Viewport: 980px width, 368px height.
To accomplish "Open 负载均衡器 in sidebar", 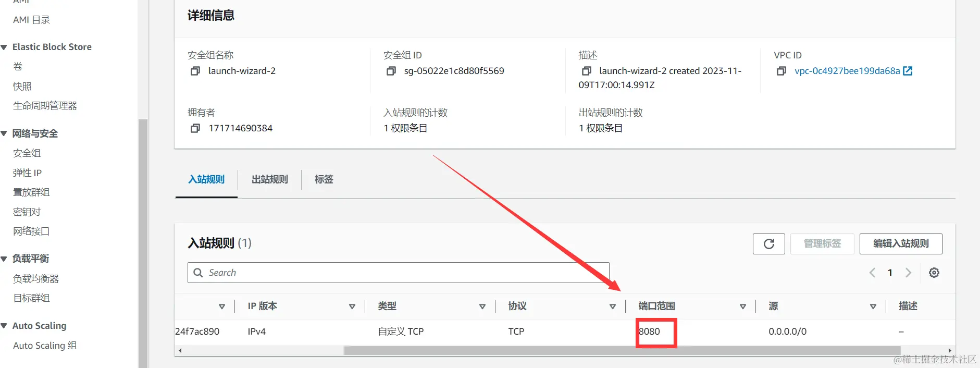I will click(x=36, y=279).
